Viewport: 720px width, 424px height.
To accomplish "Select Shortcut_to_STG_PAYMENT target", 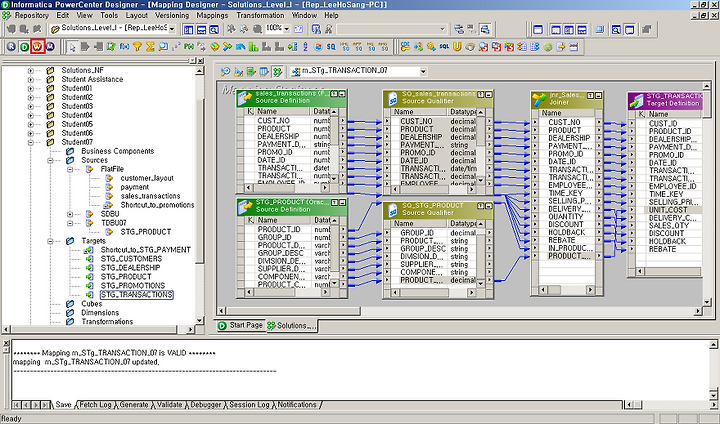I will [x=146, y=250].
